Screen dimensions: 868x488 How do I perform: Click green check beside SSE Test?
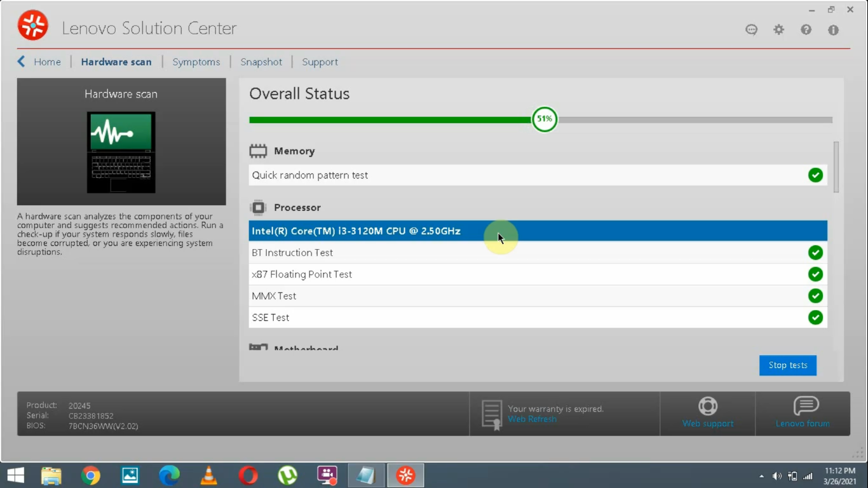(x=815, y=317)
